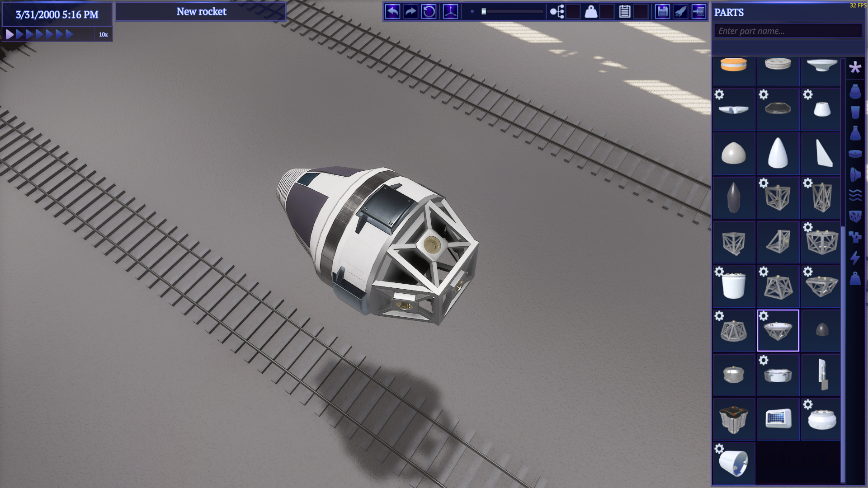The width and height of the screenshot is (868, 488).
Task: Click the reset rotation circular arrow icon
Action: click(x=429, y=12)
